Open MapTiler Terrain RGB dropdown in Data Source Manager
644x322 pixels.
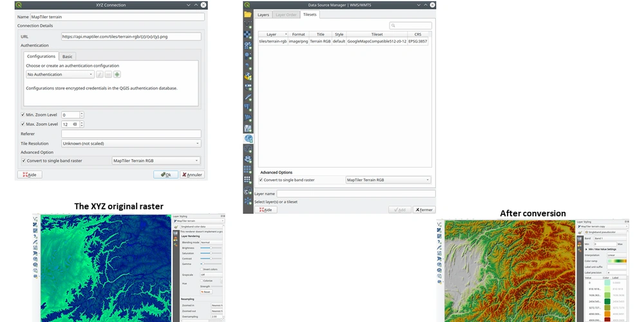click(x=388, y=180)
